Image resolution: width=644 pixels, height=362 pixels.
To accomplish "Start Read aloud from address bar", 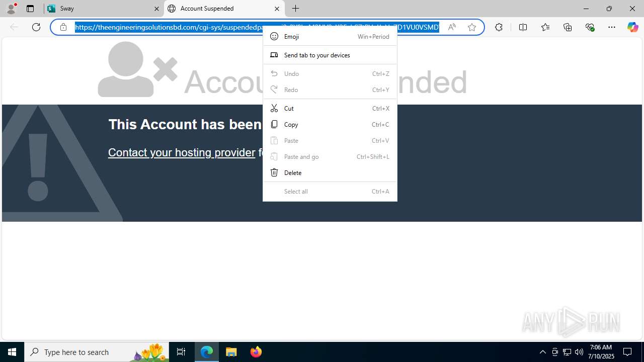I will [452, 27].
